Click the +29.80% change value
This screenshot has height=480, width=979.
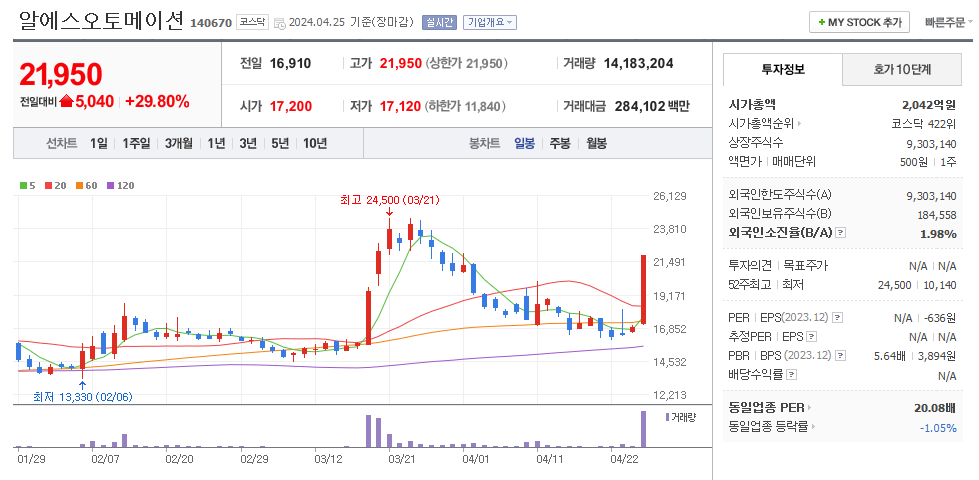coord(157,102)
